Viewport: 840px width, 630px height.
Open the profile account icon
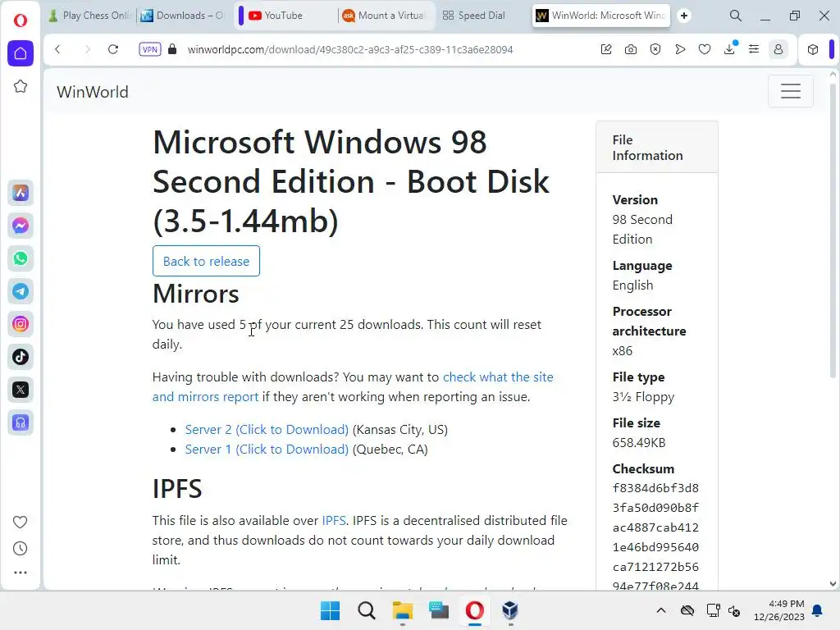click(778, 49)
